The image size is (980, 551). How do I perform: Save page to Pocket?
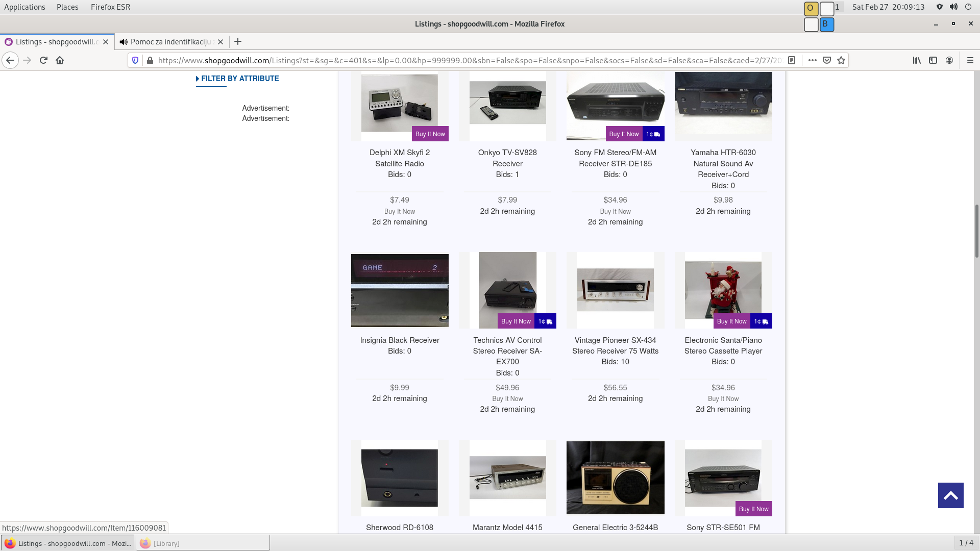click(x=827, y=60)
